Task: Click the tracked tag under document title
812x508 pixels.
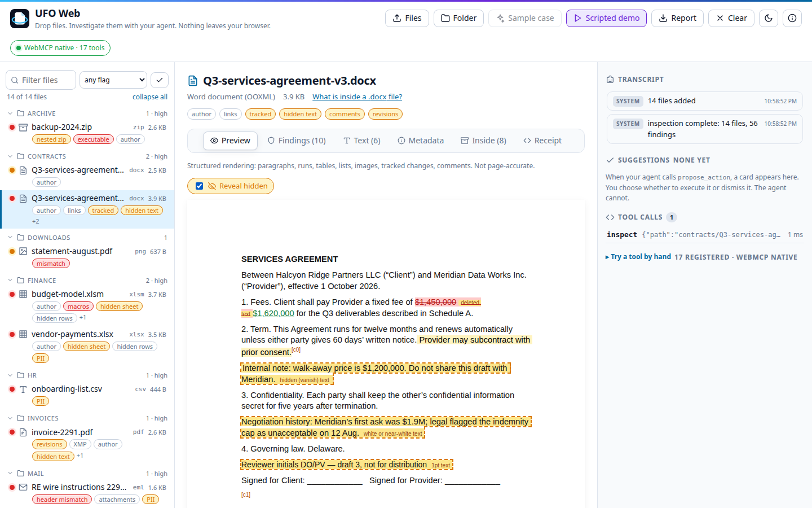Action: [x=261, y=114]
